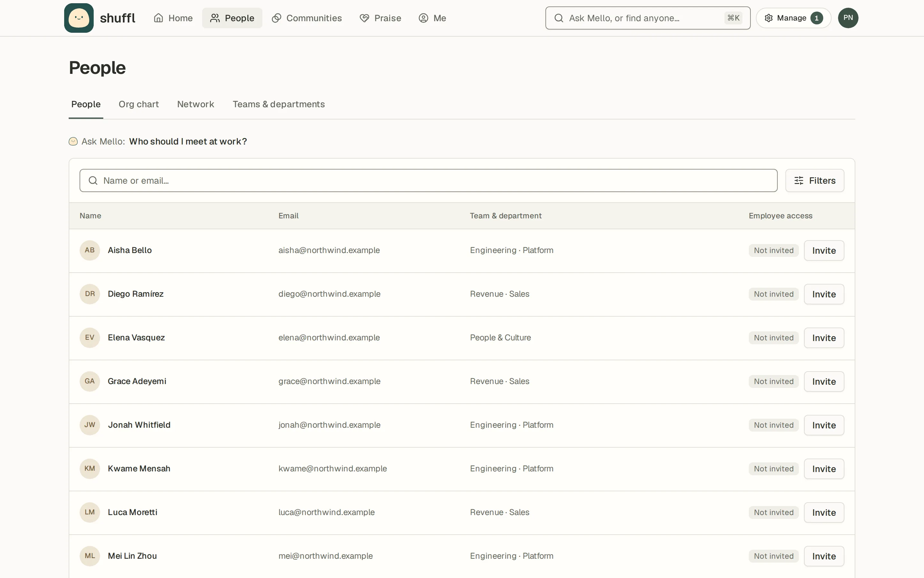The height and width of the screenshot is (578, 924).
Task: Invite Aisha Bello
Action: (x=824, y=250)
